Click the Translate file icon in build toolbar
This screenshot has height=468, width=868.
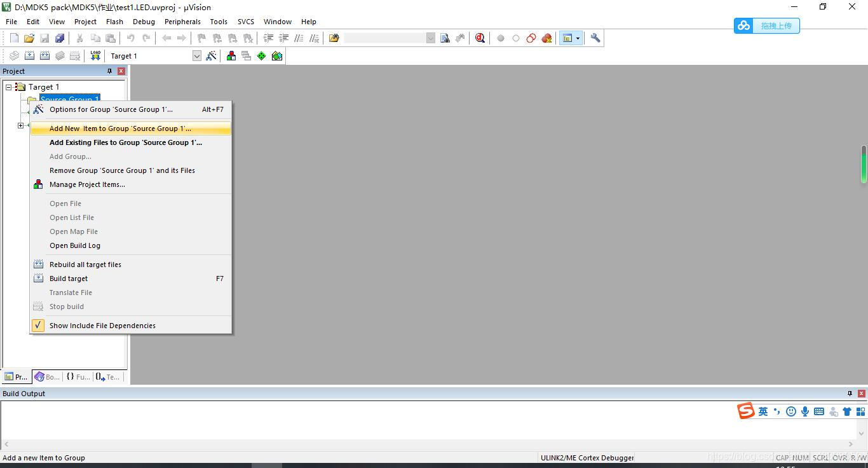pos(14,56)
